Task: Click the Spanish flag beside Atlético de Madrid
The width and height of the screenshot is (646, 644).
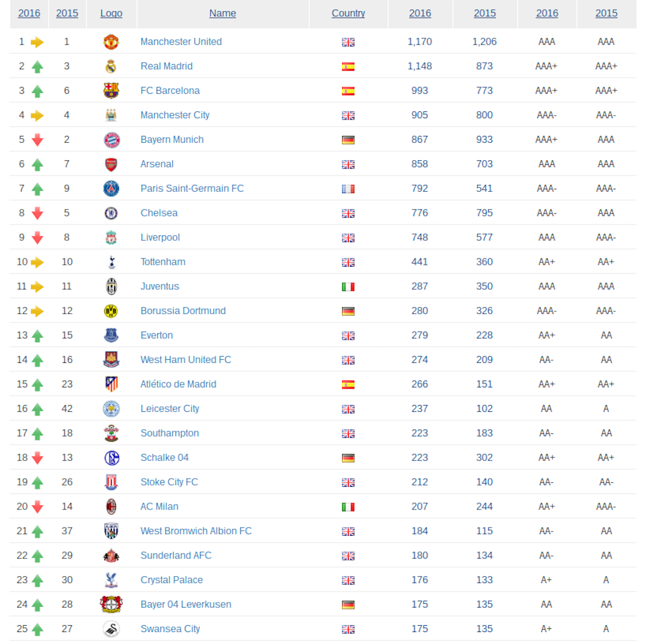Action: coord(348,384)
